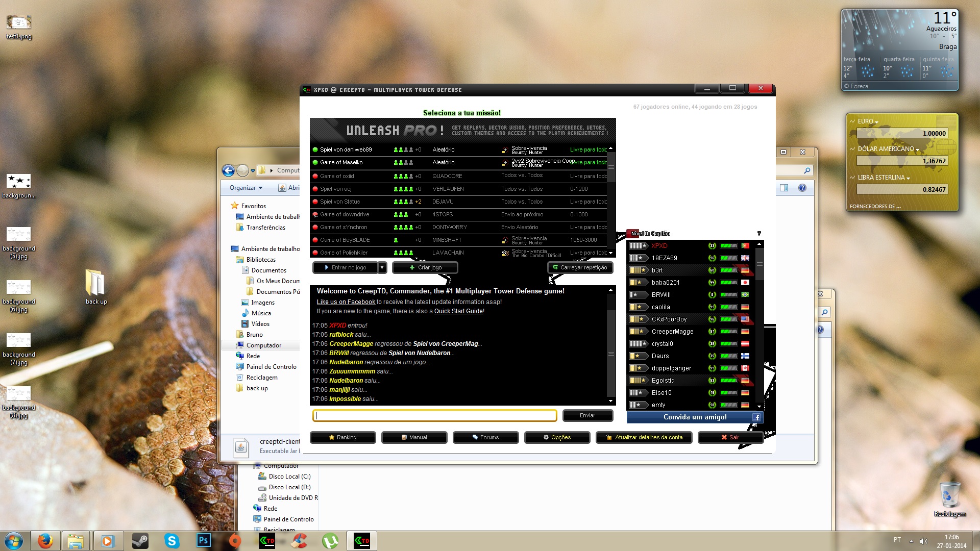Focus the chat message input field

coord(434,415)
